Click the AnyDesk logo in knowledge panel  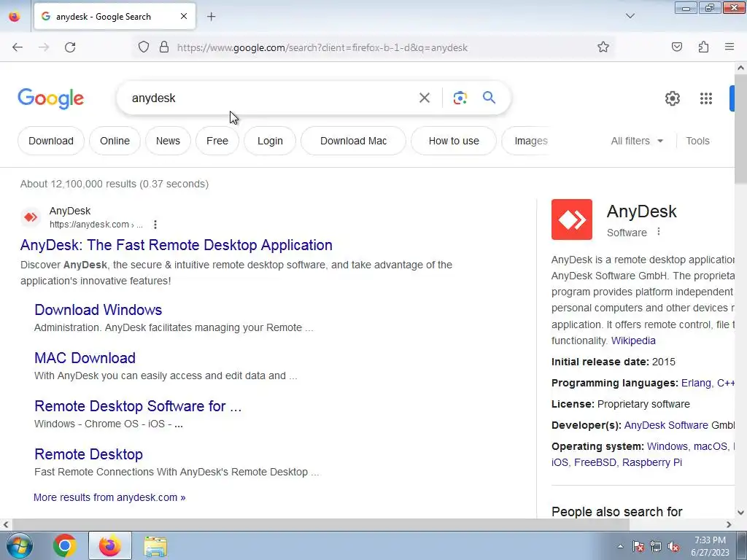[x=572, y=219]
